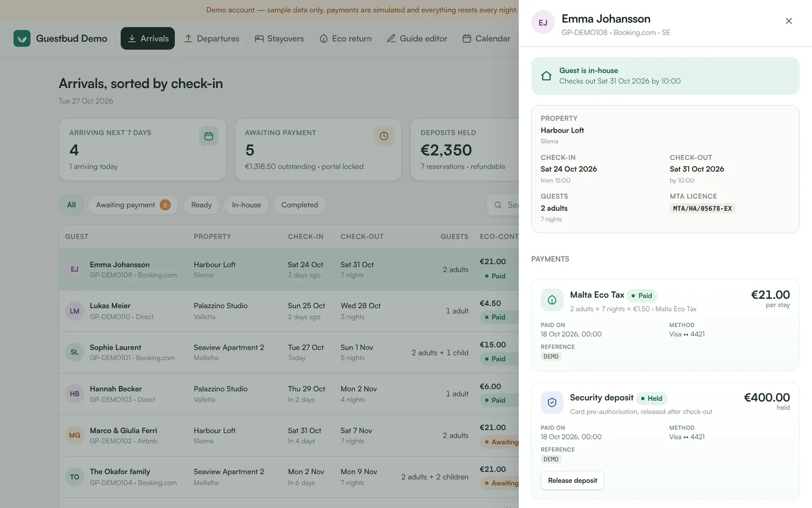Image resolution: width=812 pixels, height=508 pixels.
Task: Click the Release deposit button
Action: click(572, 481)
